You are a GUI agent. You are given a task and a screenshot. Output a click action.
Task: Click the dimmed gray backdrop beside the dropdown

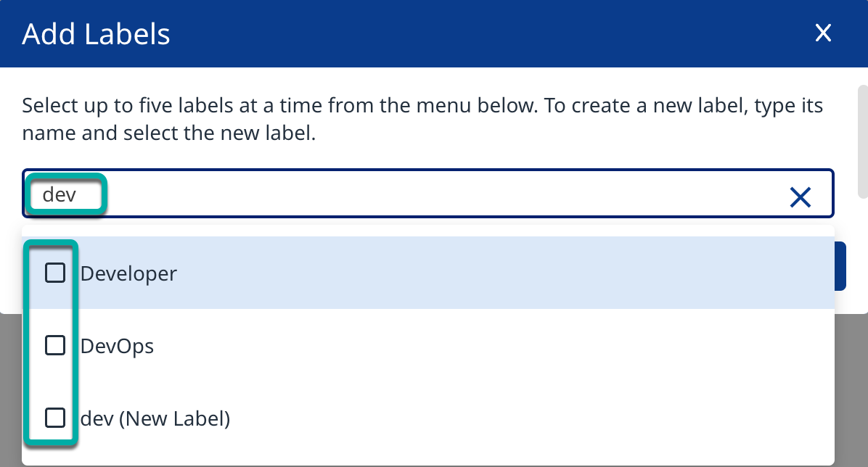pos(852,392)
